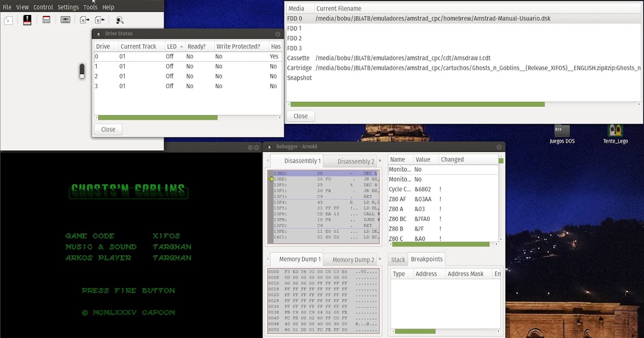Viewport: 644px width, 338px height.
Task: Click the green scrollbar below the register list
Action: (440, 244)
